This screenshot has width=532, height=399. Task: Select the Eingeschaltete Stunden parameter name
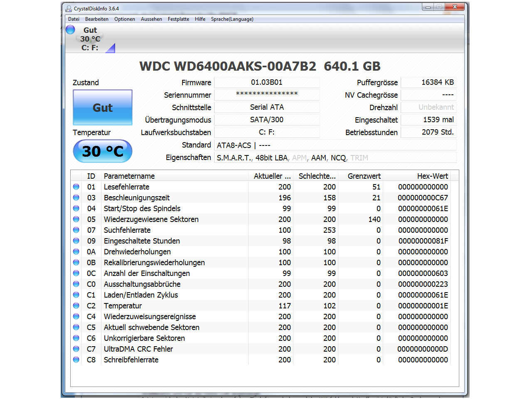pos(142,241)
